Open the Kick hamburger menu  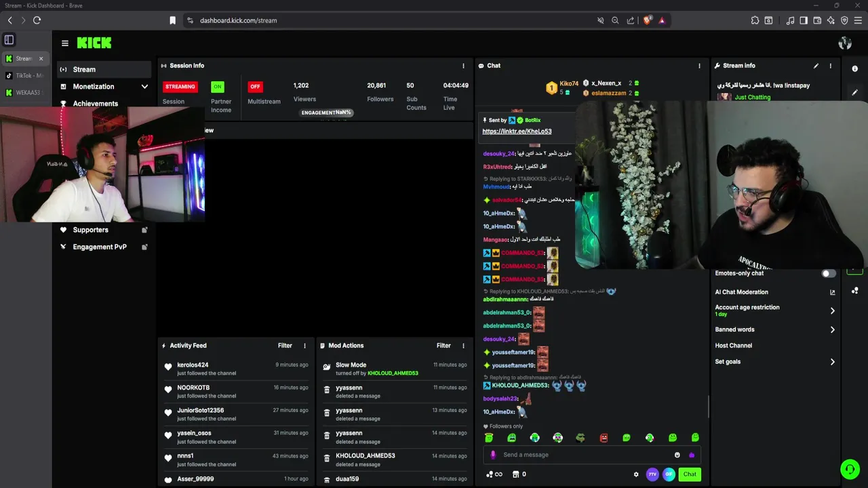[64, 43]
